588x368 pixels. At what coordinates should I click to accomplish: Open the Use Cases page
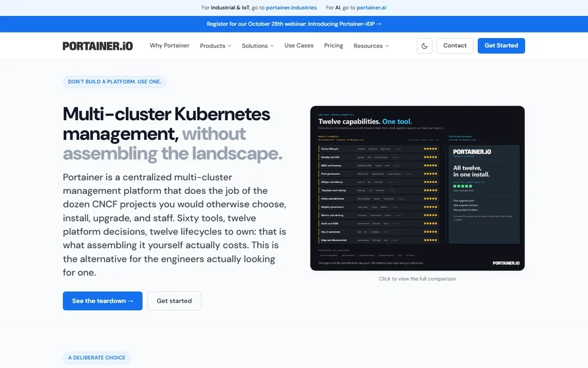coord(299,45)
